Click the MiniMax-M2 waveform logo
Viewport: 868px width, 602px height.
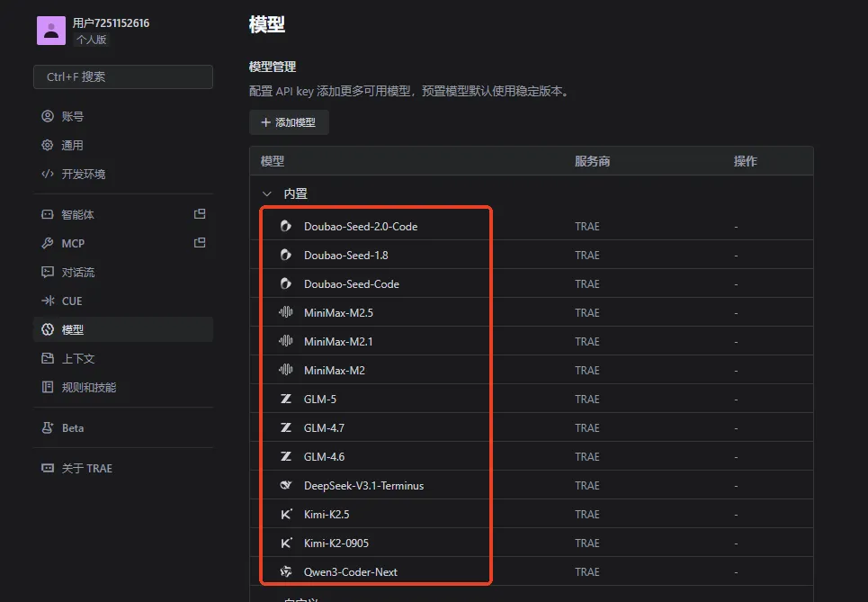pos(286,370)
